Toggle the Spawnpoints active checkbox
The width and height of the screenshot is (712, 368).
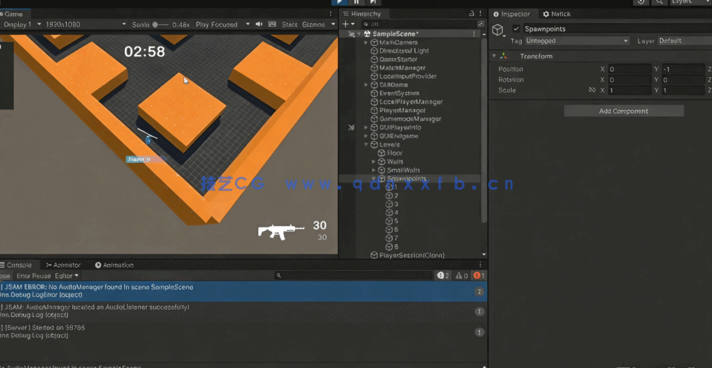516,29
